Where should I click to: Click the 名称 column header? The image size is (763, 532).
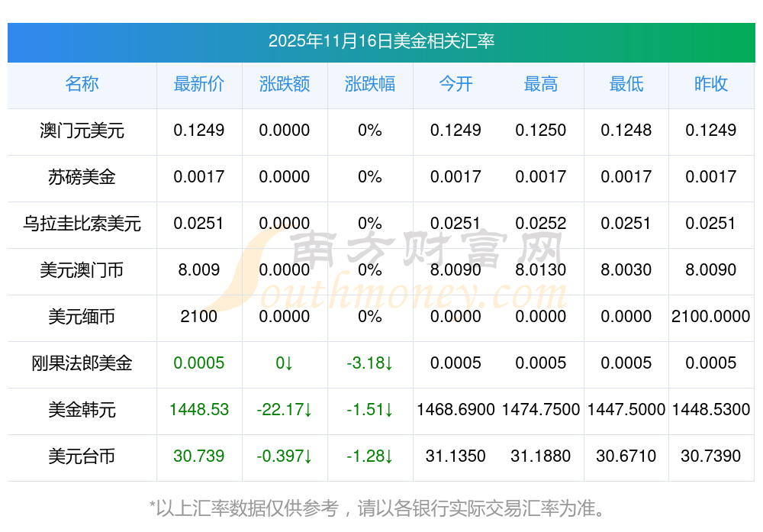pos(82,84)
